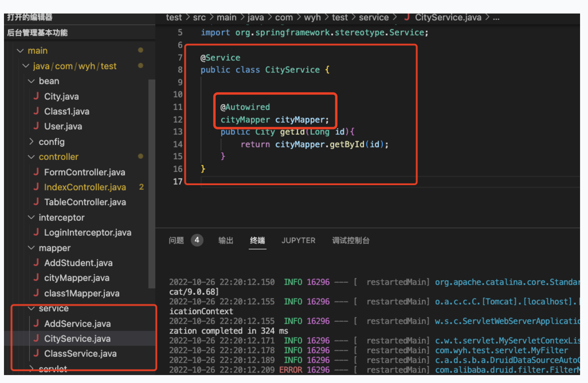The image size is (588, 383).
Task: Open cityMapper.java file
Action: [77, 278]
